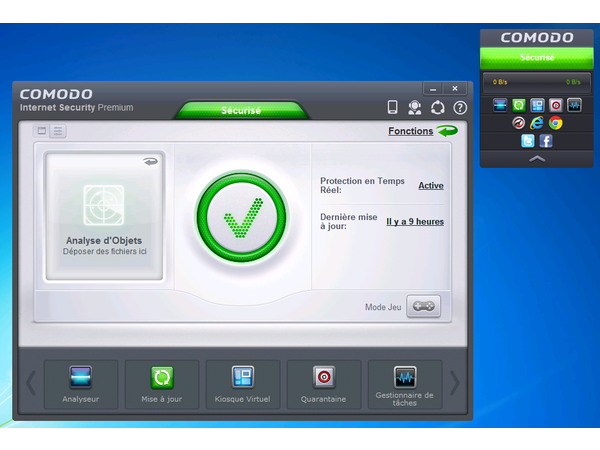
Task: Open the help question mark icon
Action: click(460, 107)
